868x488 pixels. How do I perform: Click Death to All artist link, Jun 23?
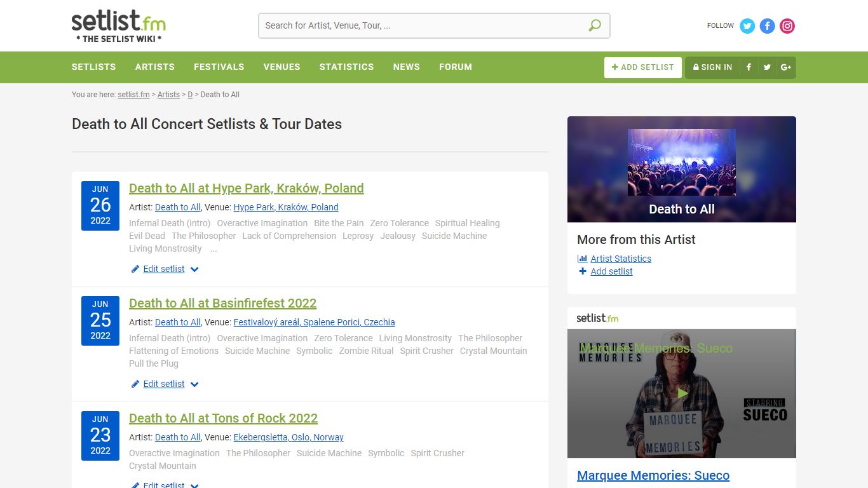coord(178,437)
